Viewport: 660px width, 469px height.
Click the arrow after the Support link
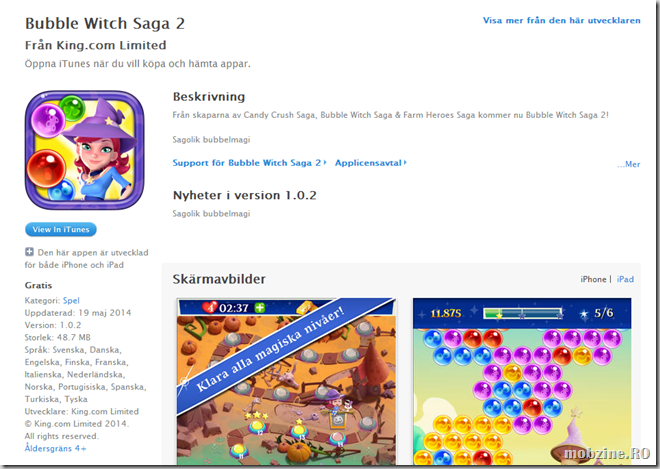tap(325, 163)
